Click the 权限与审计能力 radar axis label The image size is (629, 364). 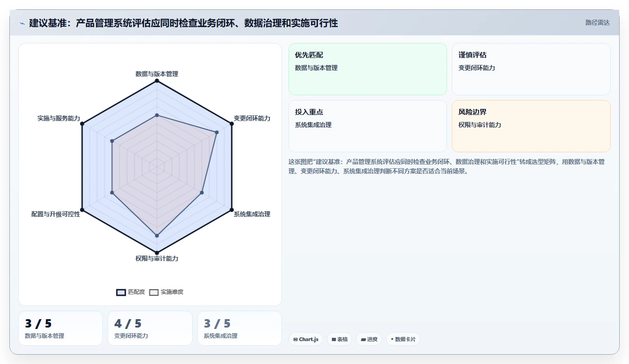[x=157, y=258]
